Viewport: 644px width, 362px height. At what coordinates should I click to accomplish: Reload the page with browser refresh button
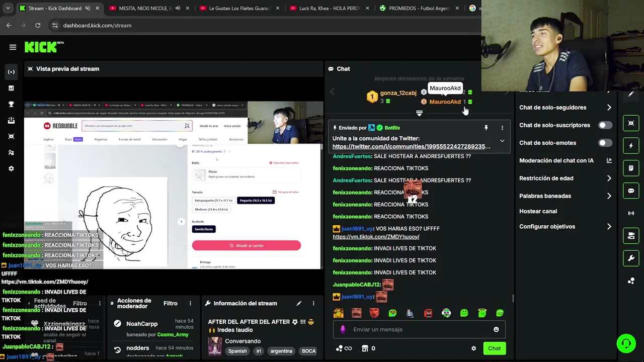(38, 25)
